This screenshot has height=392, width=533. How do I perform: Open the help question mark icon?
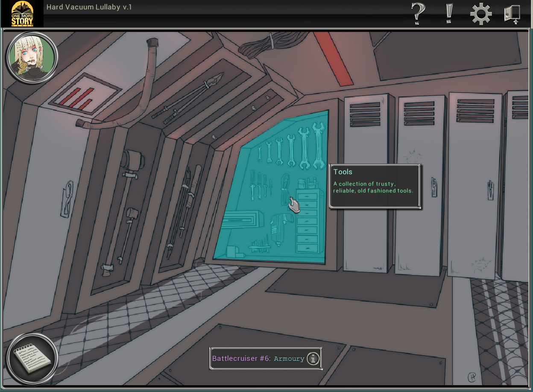tap(418, 13)
